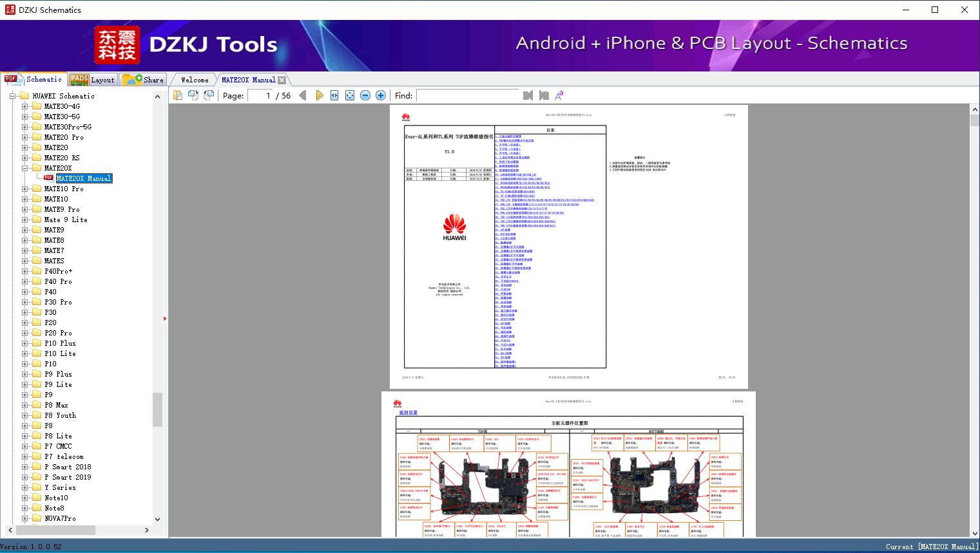
Task: Click the tree panel's scroll-up arrow
Action: 157,97
